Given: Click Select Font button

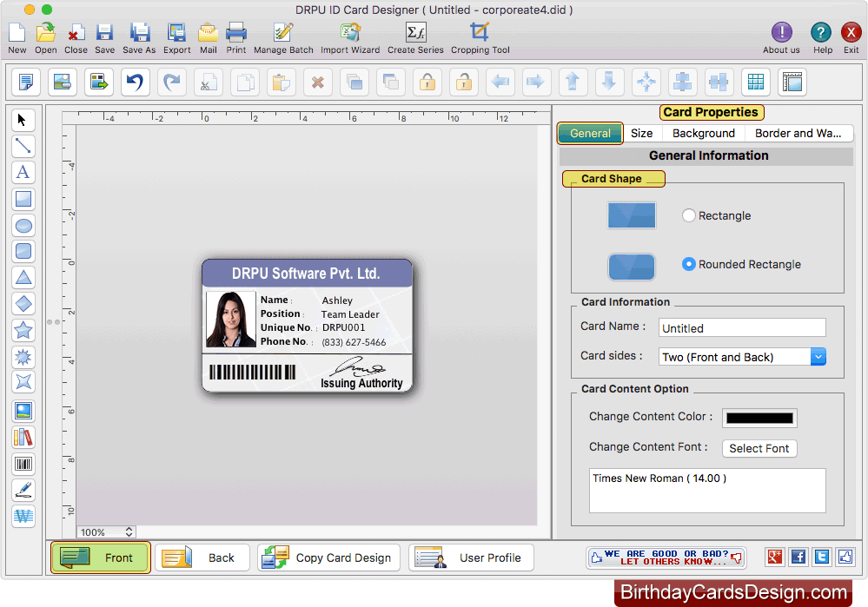Looking at the screenshot, I should pyautogui.click(x=759, y=448).
